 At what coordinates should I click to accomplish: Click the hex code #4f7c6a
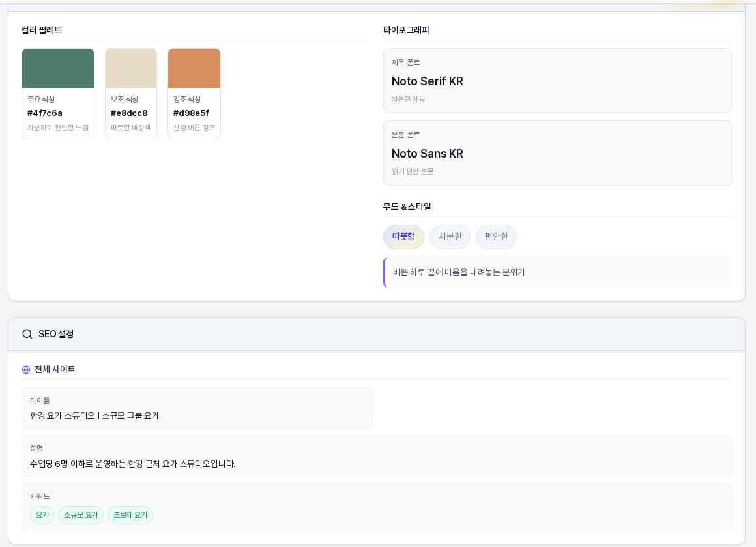45,113
